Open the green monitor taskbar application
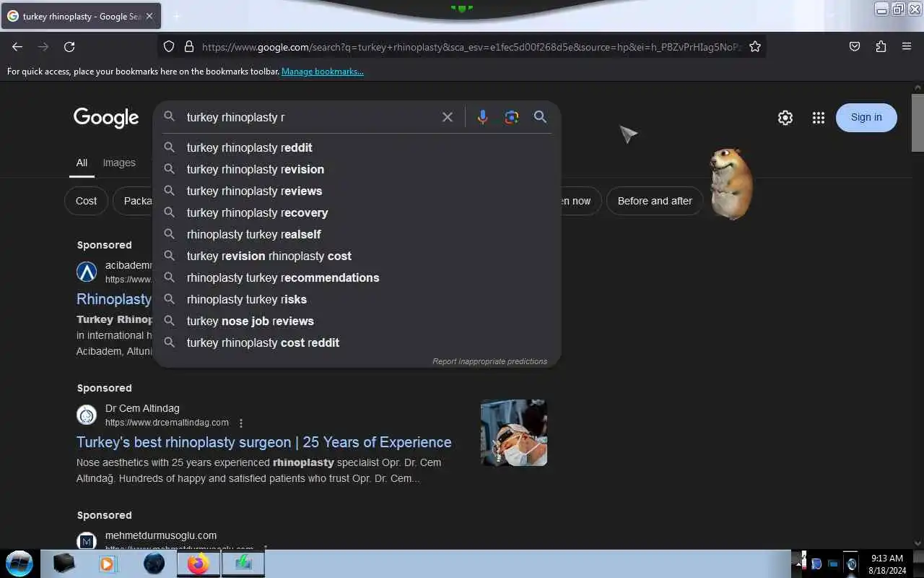The width and height of the screenshot is (924, 578). point(243,564)
